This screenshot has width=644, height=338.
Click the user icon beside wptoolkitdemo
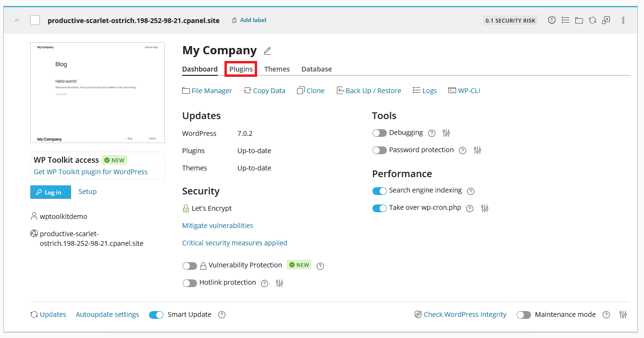(34, 217)
